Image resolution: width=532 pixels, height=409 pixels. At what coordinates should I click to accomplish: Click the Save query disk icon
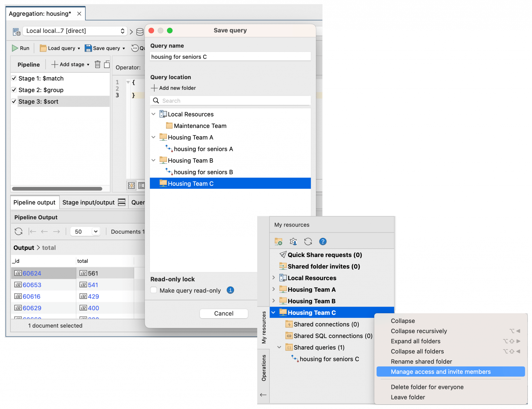(88, 48)
